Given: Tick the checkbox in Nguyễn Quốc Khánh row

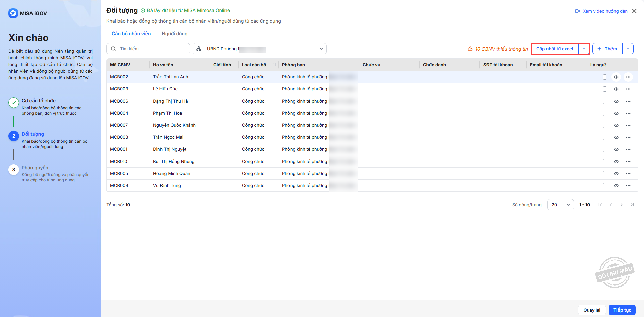Looking at the screenshot, I should pos(605,125).
